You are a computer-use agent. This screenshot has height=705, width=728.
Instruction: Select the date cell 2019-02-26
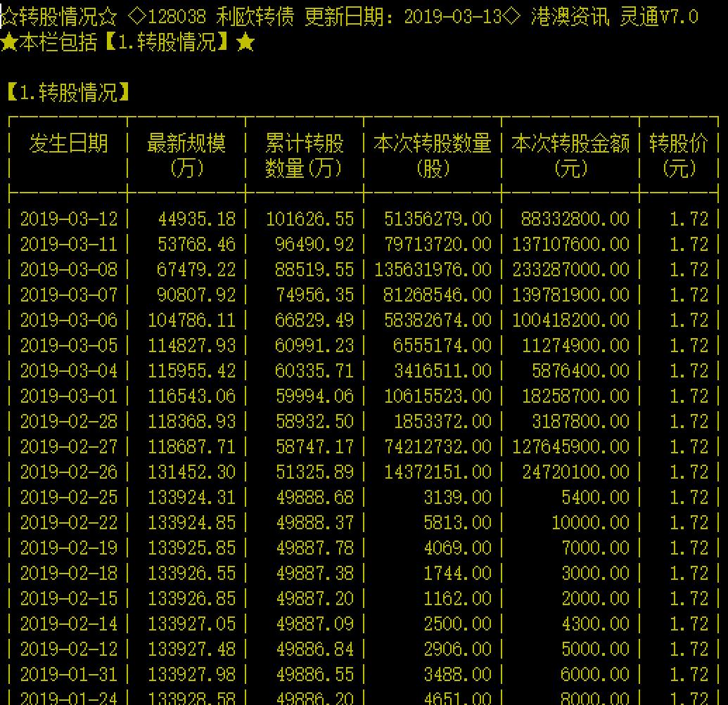pos(69,472)
